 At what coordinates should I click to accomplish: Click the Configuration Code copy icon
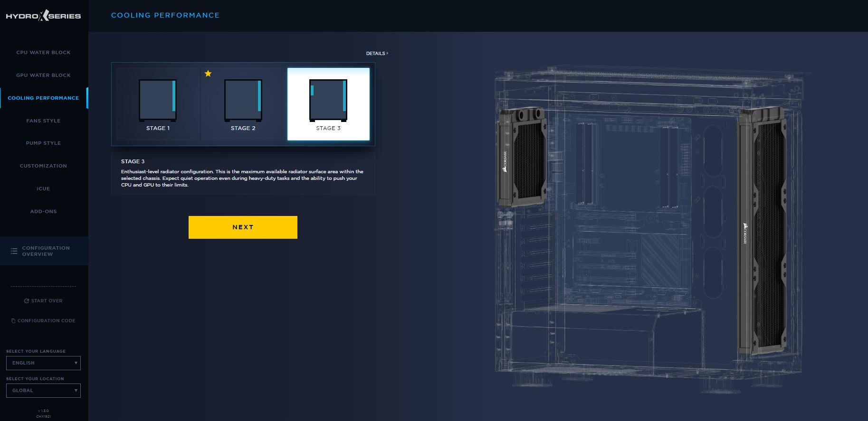[13, 320]
